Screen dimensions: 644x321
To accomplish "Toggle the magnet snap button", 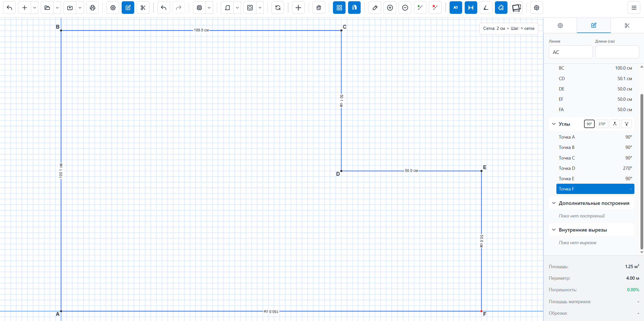I will click(x=354, y=8).
